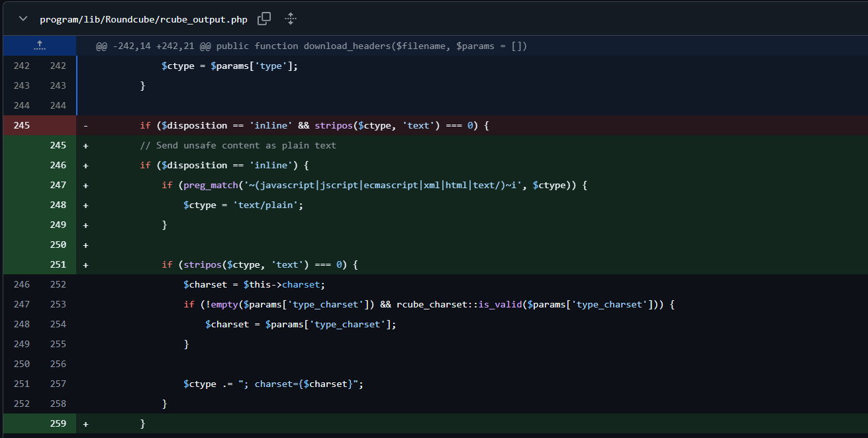Select added line number 246
This screenshot has width=868, height=438.
coord(58,165)
